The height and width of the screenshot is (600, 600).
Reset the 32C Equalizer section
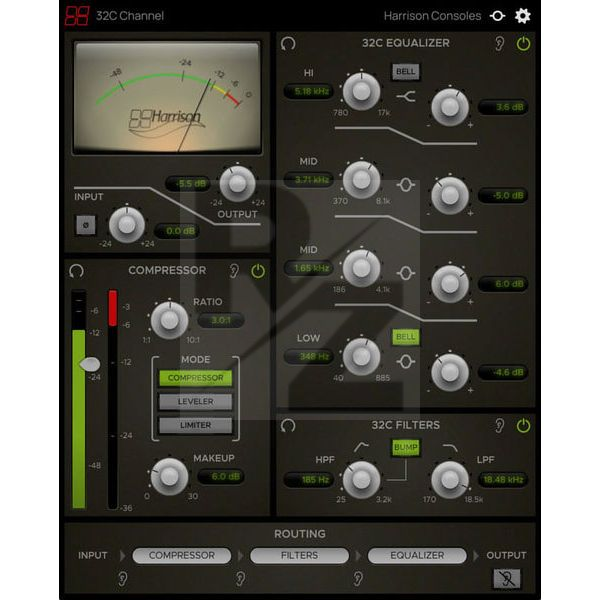(288, 43)
